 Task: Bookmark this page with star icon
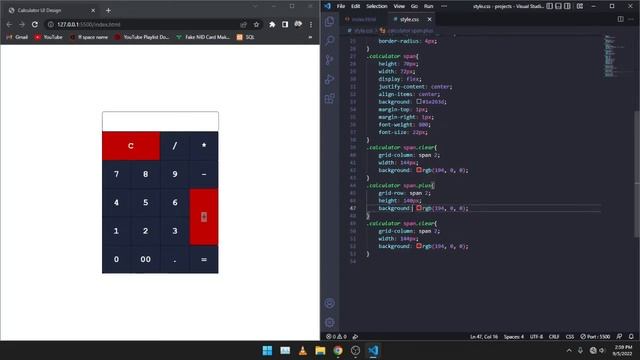point(256,24)
